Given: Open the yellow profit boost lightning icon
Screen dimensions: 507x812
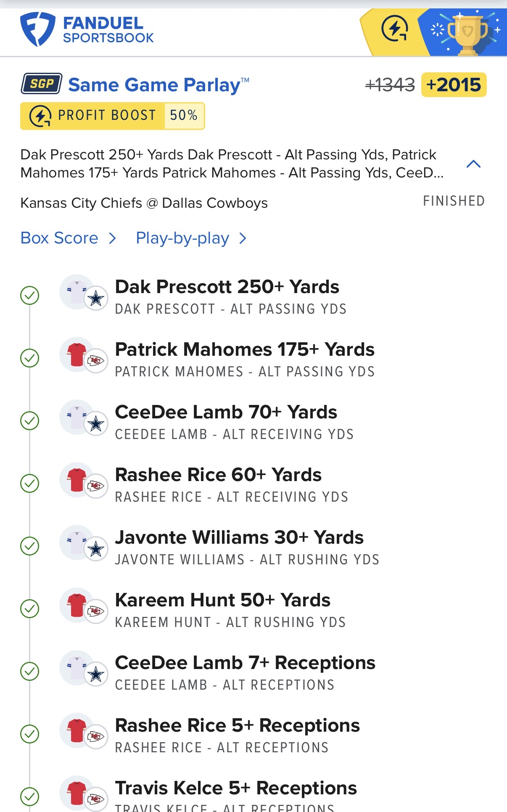Looking at the screenshot, I should (x=394, y=29).
